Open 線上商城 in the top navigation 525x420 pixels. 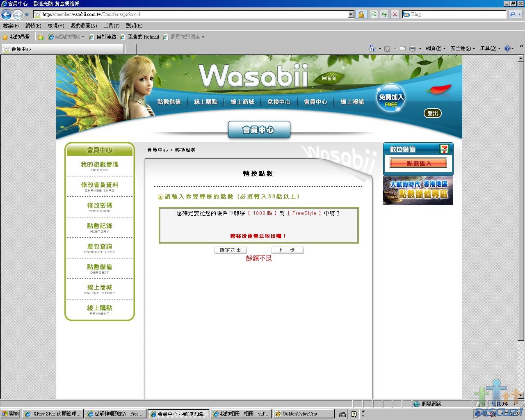[x=242, y=102]
